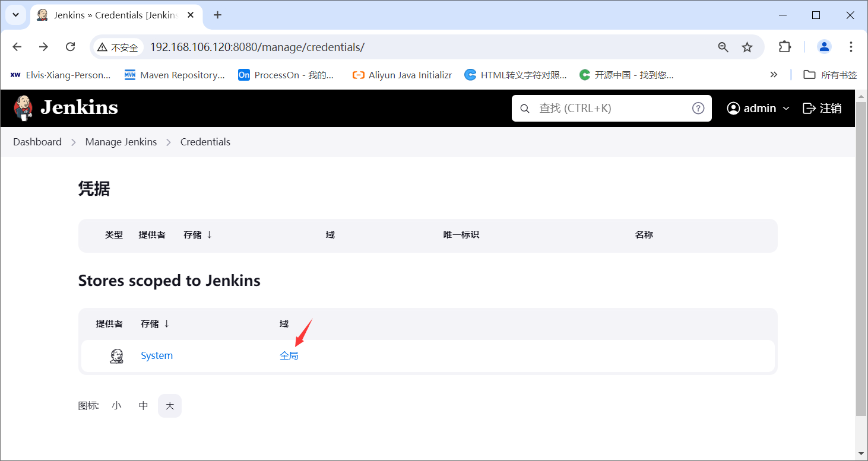Click the 提供者 header in stores table

click(x=109, y=324)
